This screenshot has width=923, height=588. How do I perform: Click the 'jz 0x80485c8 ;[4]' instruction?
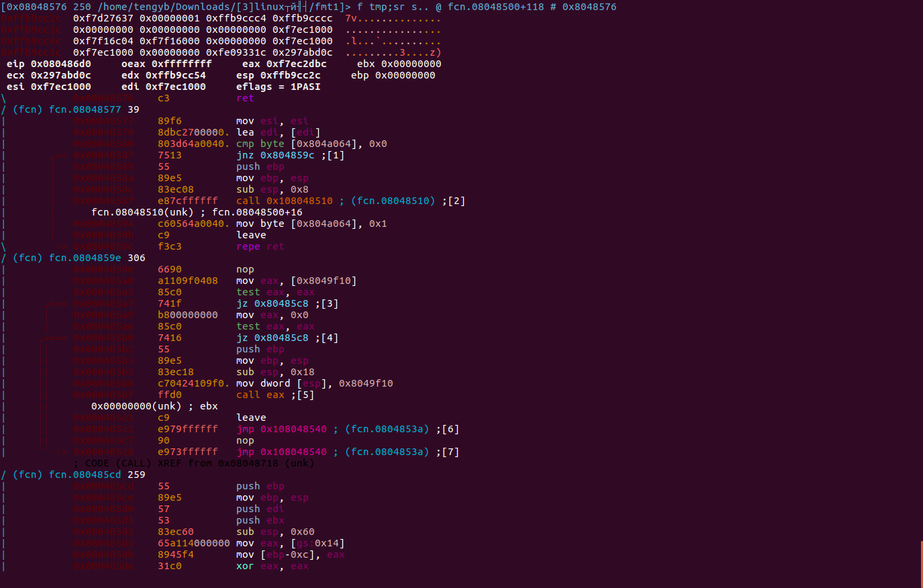coord(287,338)
